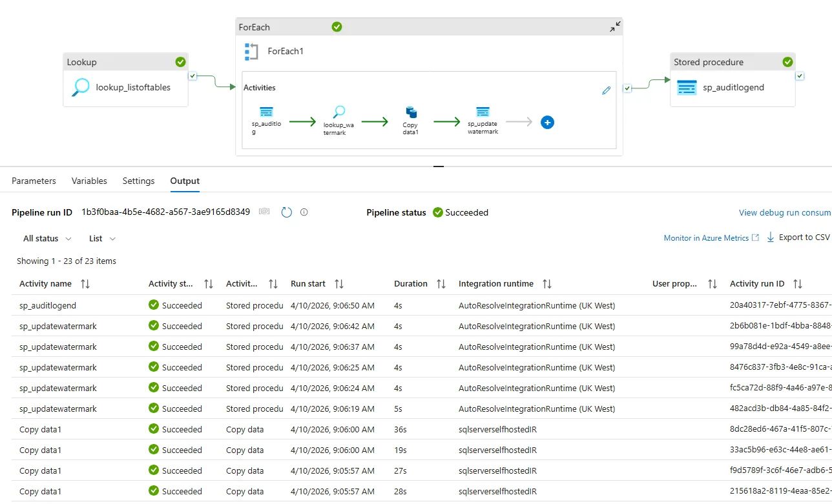This screenshot has height=504, width=832.
Task: Click the activity run ID starting 8dc28ed6
Action: [780, 429]
